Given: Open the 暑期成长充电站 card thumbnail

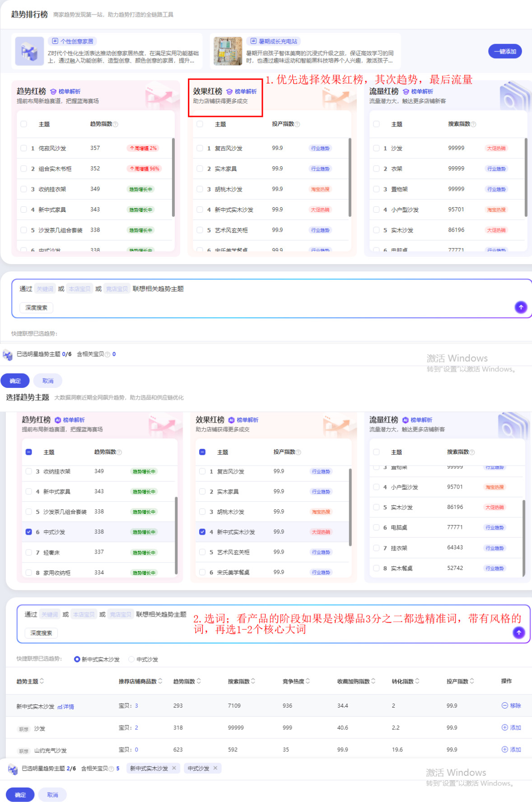Looking at the screenshot, I should tap(228, 51).
